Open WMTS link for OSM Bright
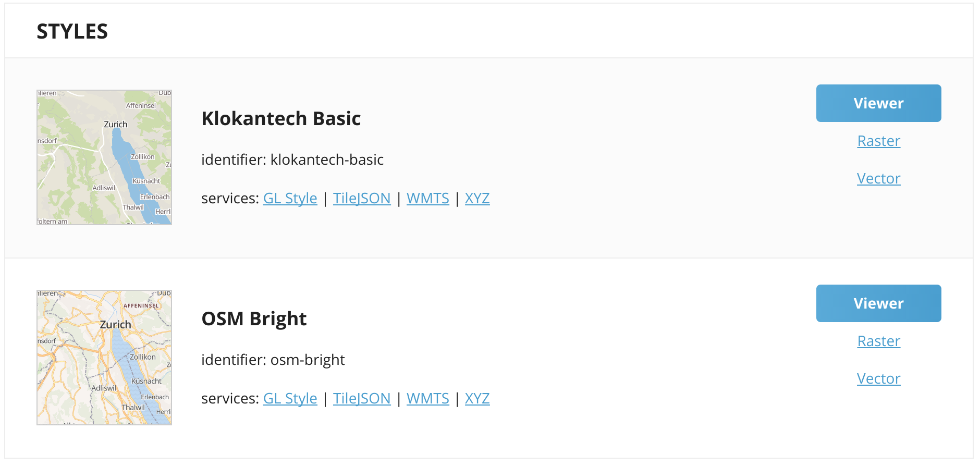Image resolution: width=980 pixels, height=466 pixels. 427,398
